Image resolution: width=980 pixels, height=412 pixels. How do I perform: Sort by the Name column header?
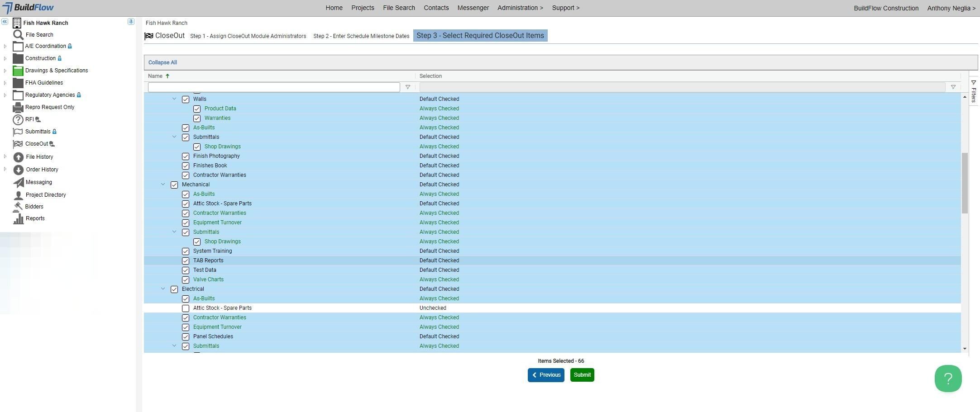tap(155, 76)
